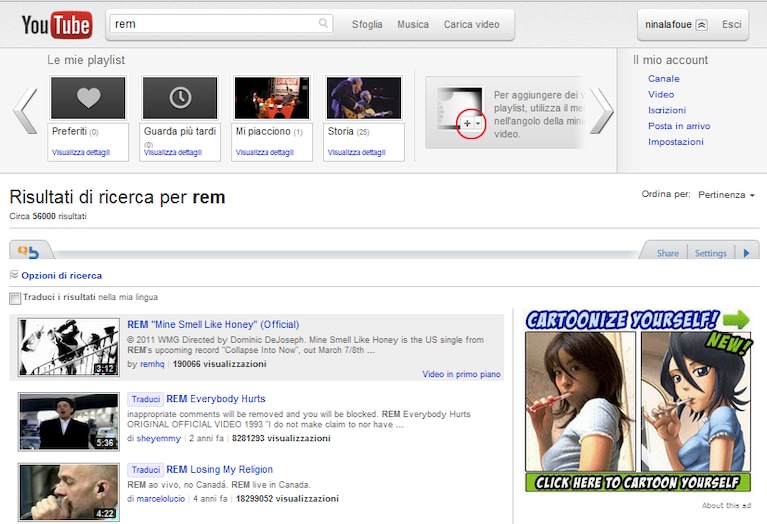Open remhq uploader channel
The height and width of the screenshot is (524, 767).
[x=152, y=364]
